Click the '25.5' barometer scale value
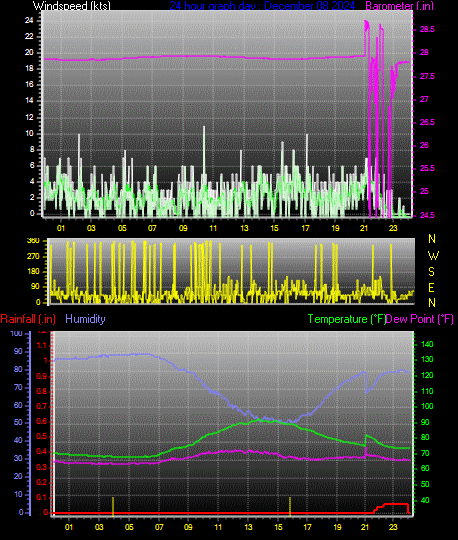 427,168
